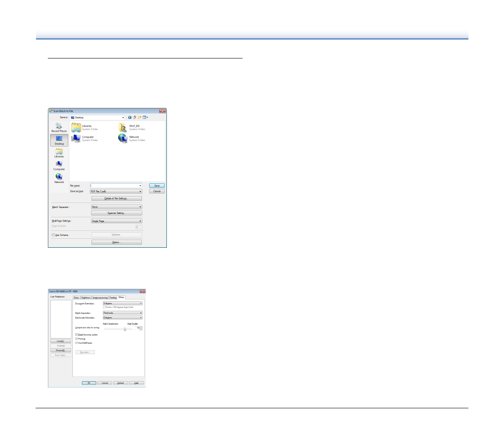504x432 pixels.
Task: Click the Details of File Settings button
Action: (x=116, y=199)
